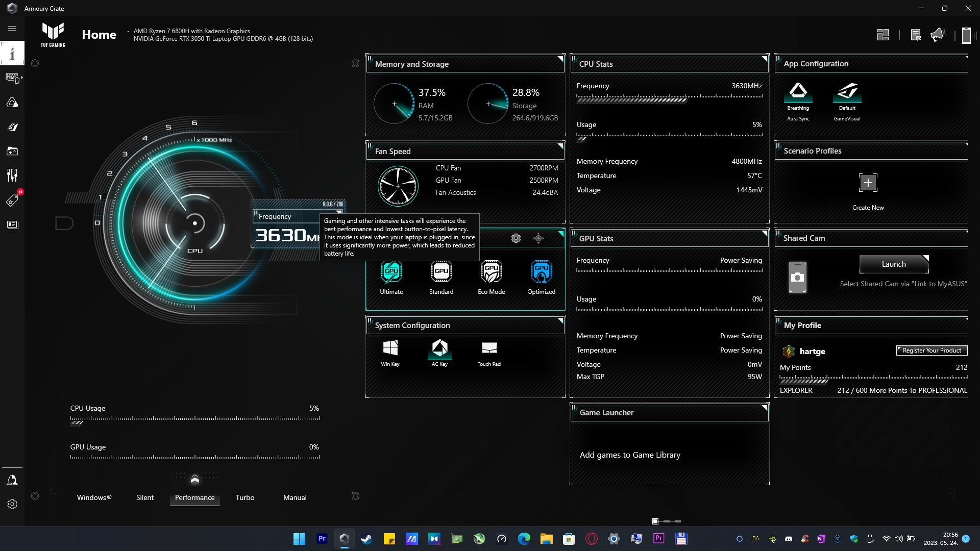
Task: Collapse the Memory and Storage panel corner
Action: click(x=560, y=59)
